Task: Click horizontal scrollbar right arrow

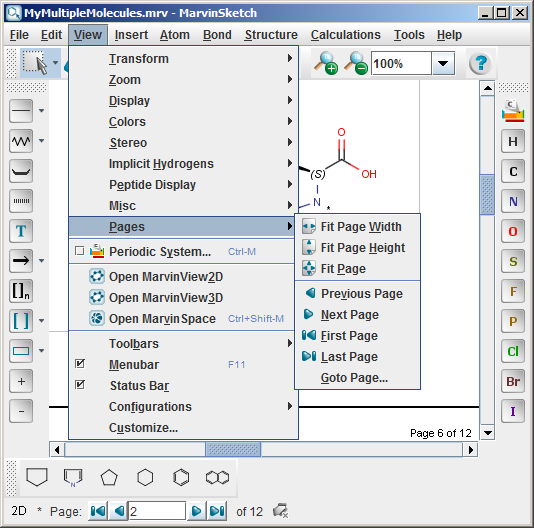Action: pyautogui.click(x=471, y=450)
